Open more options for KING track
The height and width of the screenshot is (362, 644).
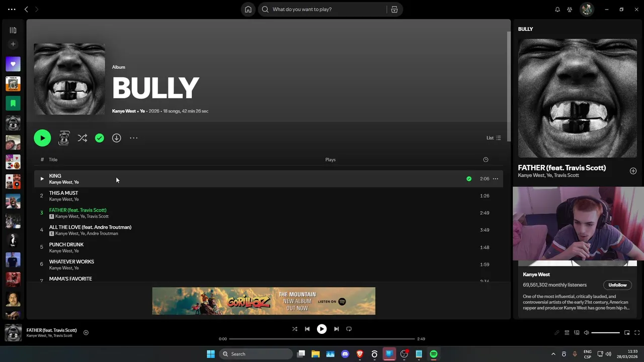click(x=496, y=178)
